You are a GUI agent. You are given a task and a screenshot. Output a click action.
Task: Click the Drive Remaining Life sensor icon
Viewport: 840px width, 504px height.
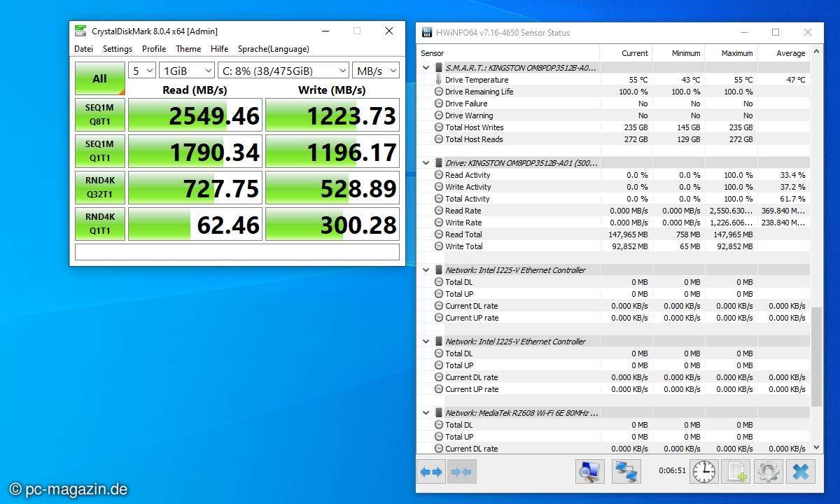tap(439, 92)
